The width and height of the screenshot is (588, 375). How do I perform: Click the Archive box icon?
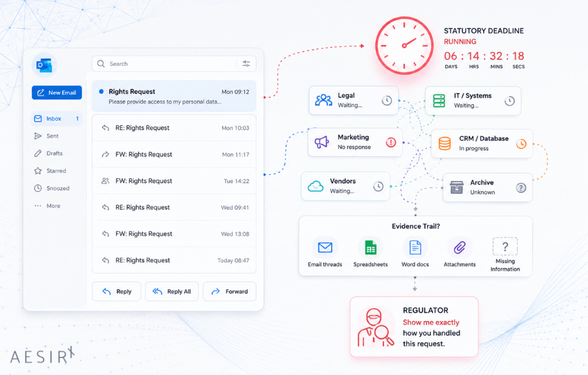(456, 187)
